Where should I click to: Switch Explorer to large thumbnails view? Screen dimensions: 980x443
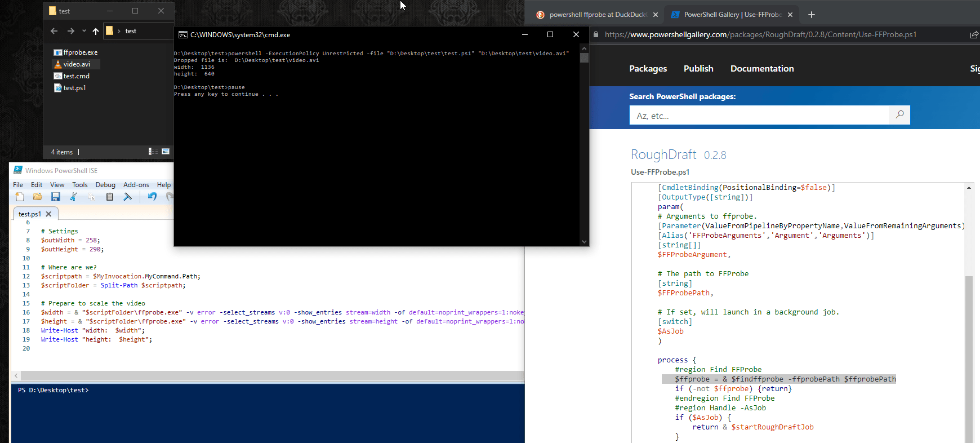pyautogui.click(x=166, y=152)
